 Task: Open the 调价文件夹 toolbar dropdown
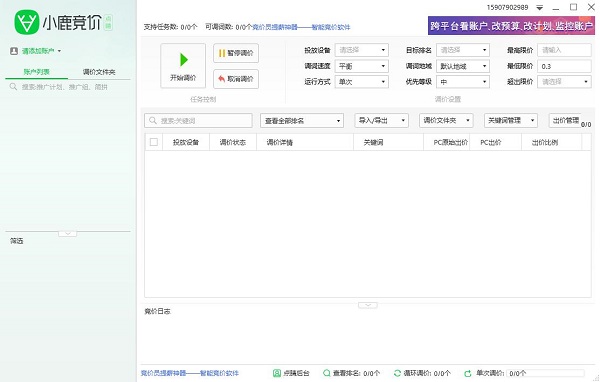tap(446, 121)
